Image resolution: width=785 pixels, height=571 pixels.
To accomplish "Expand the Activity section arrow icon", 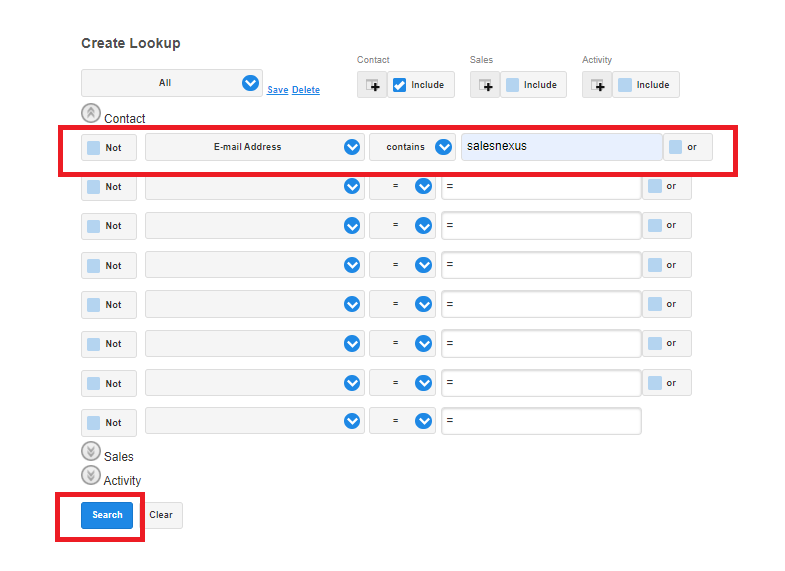I will (91, 476).
